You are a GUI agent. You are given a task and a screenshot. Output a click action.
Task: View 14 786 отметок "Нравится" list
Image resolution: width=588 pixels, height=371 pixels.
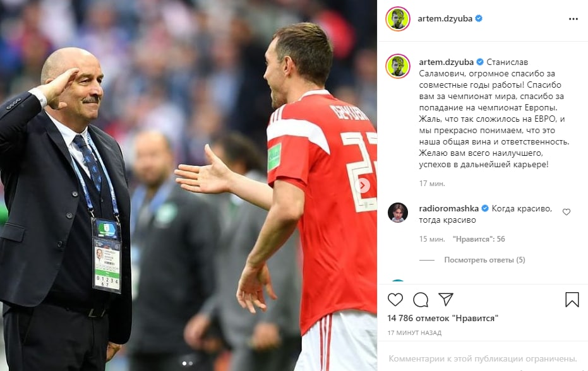pyautogui.click(x=443, y=318)
